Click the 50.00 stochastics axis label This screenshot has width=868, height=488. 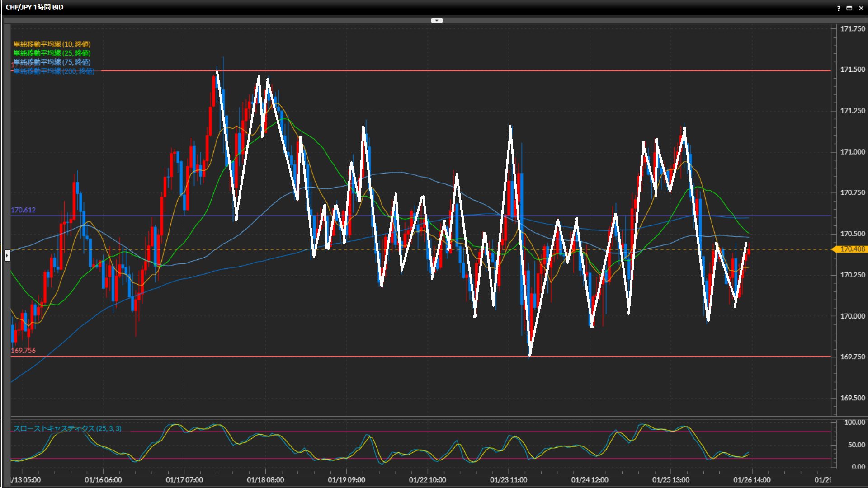(856, 445)
